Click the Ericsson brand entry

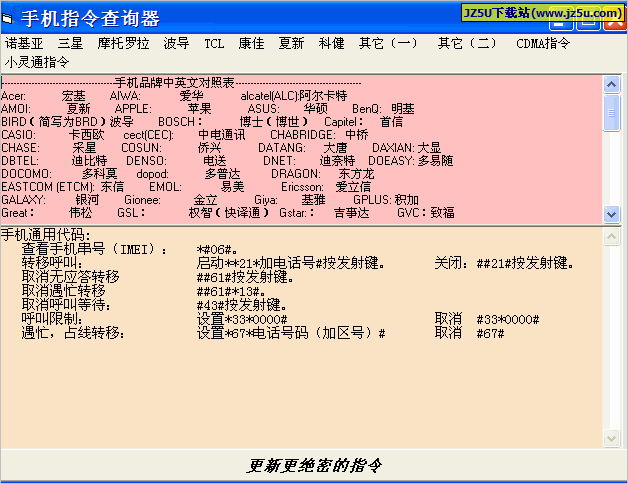click(x=326, y=187)
